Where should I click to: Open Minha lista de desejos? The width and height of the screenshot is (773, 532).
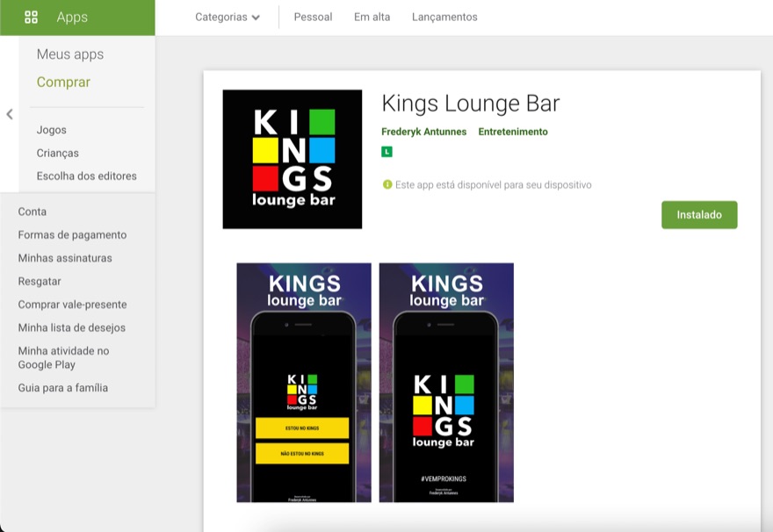[x=71, y=327]
